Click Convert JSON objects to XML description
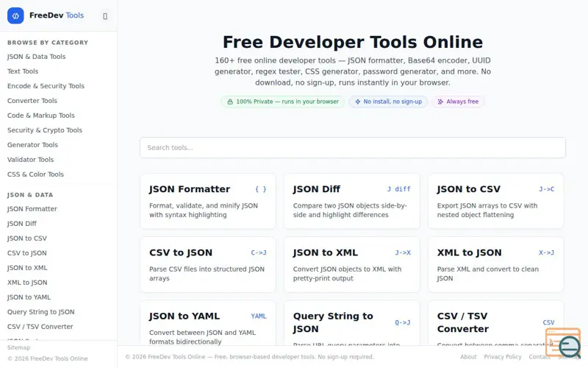 (x=347, y=274)
